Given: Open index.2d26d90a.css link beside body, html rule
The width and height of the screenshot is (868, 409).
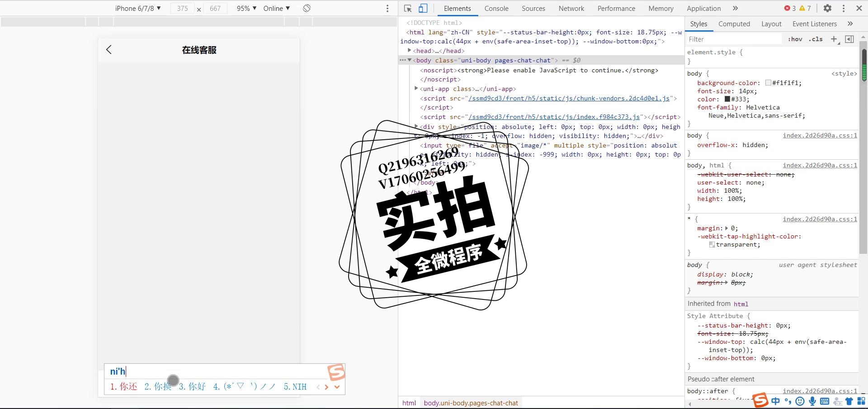Looking at the screenshot, I should point(820,165).
